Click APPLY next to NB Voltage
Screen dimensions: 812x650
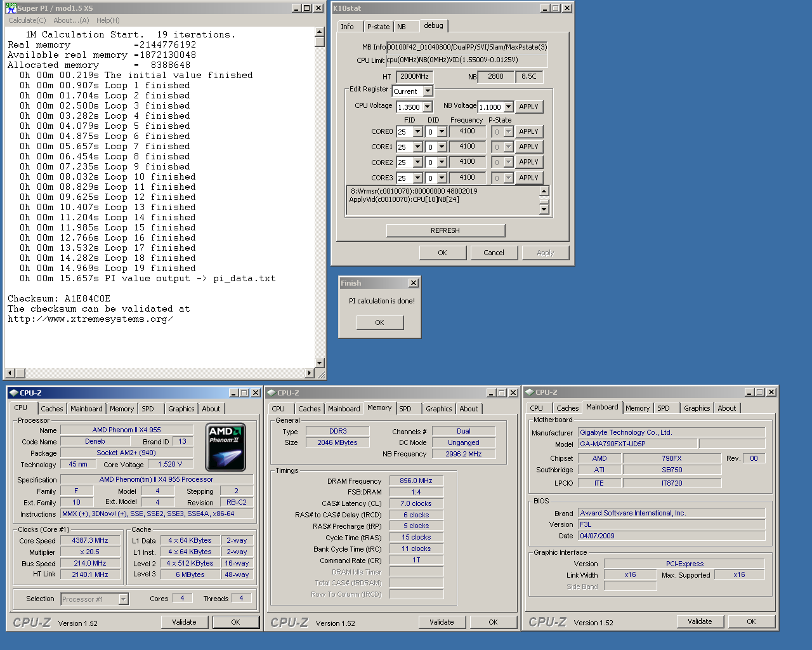(x=529, y=107)
